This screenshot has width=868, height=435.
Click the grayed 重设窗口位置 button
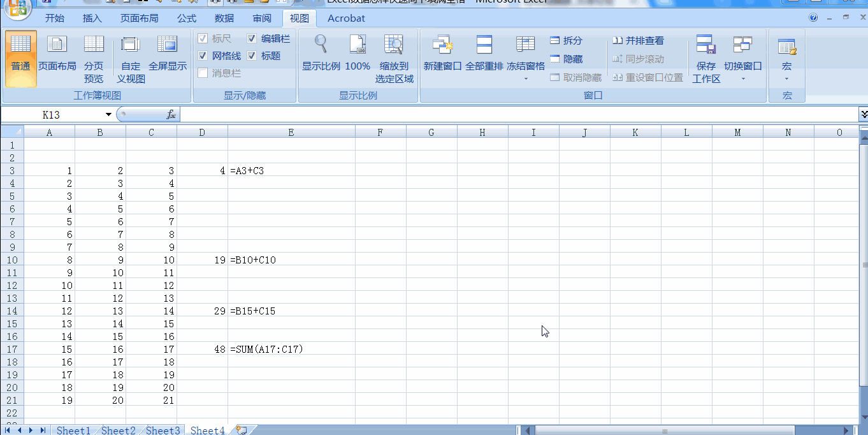pyautogui.click(x=647, y=77)
